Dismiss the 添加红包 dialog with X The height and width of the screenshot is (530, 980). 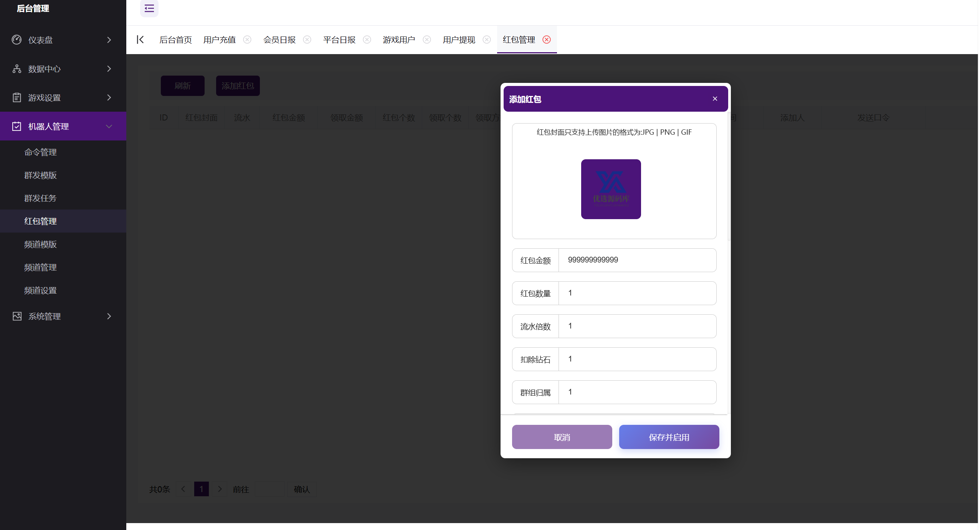[x=715, y=99]
